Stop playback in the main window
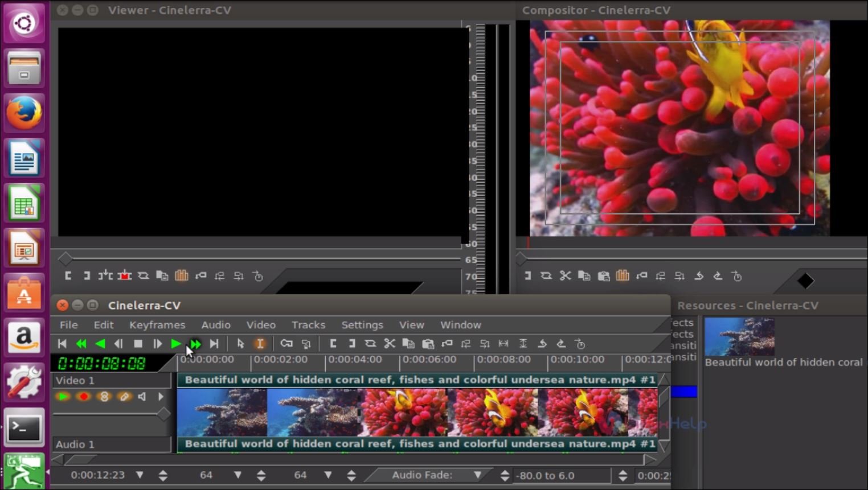Viewport: 868px width, 490px height. point(138,344)
